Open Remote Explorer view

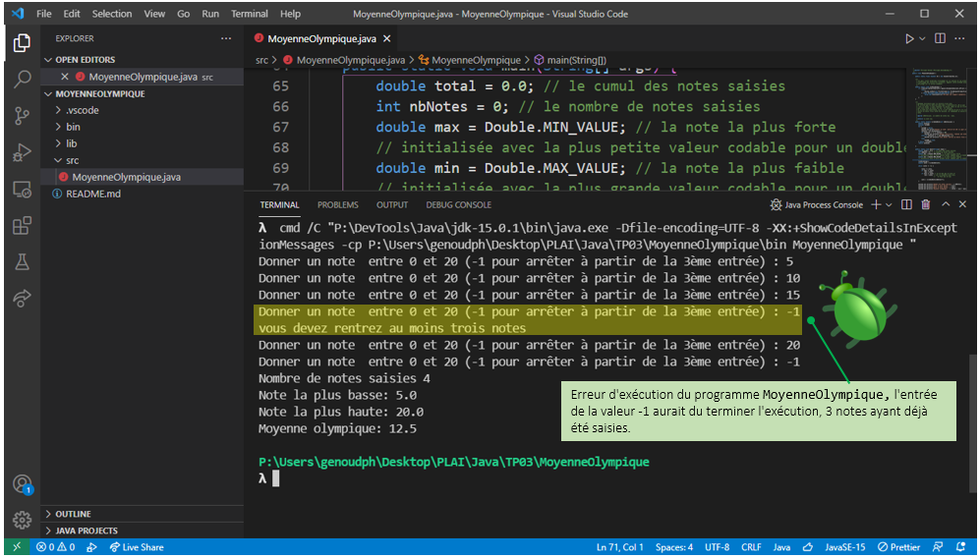[x=22, y=190]
